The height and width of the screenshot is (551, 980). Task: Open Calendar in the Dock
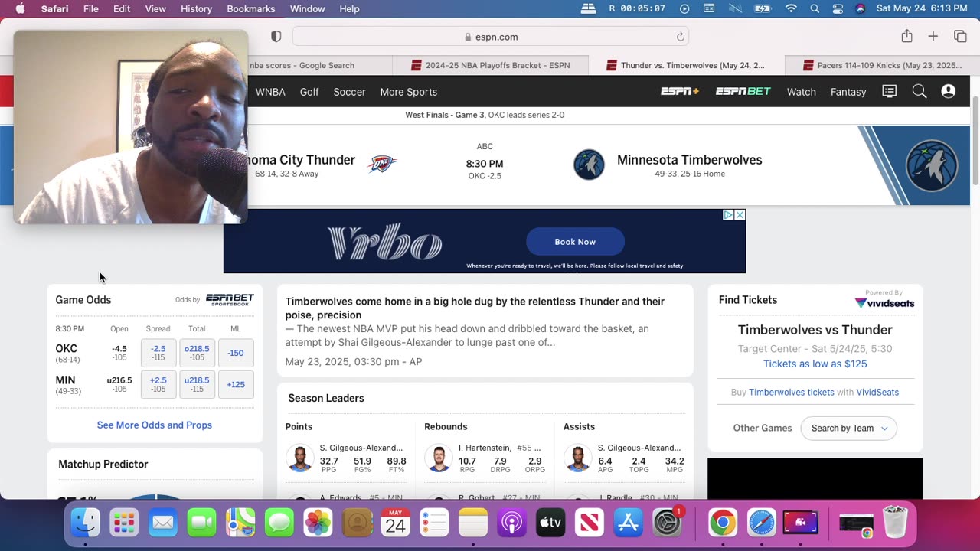(x=395, y=523)
